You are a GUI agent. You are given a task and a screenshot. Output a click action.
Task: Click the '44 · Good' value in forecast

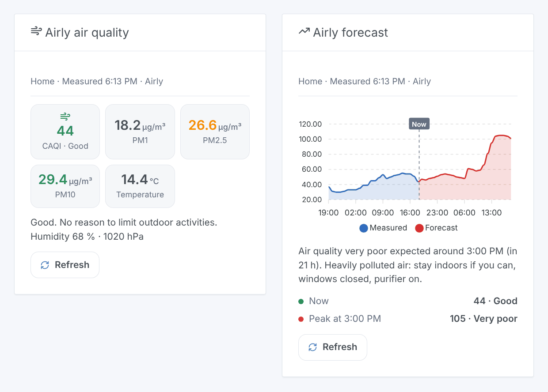tap(495, 301)
